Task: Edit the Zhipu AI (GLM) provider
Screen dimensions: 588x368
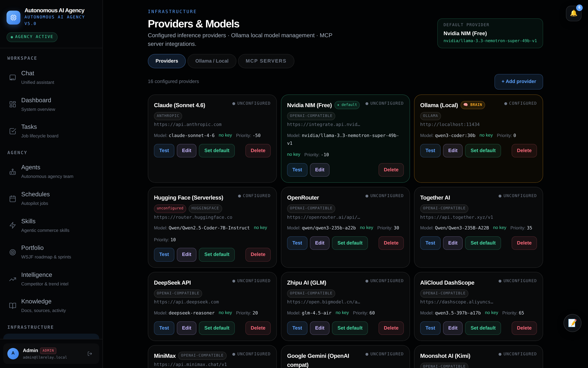Action: pyautogui.click(x=320, y=328)
